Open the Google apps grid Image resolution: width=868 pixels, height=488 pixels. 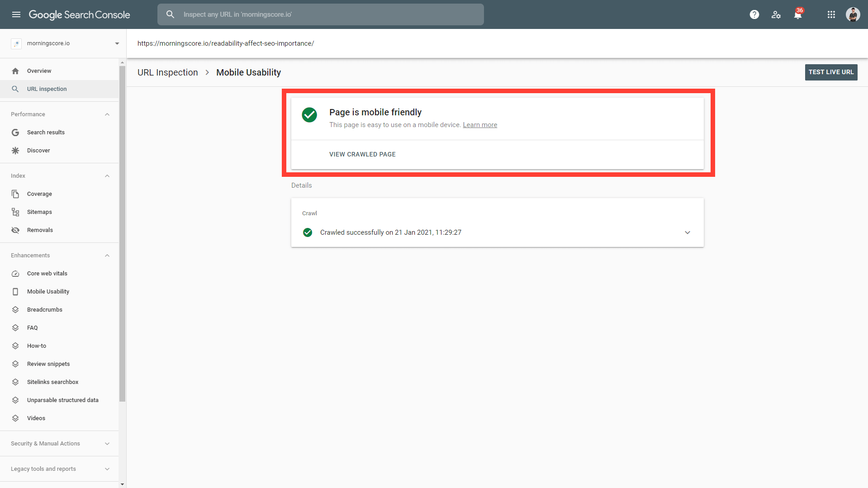[x=831, y=14]
